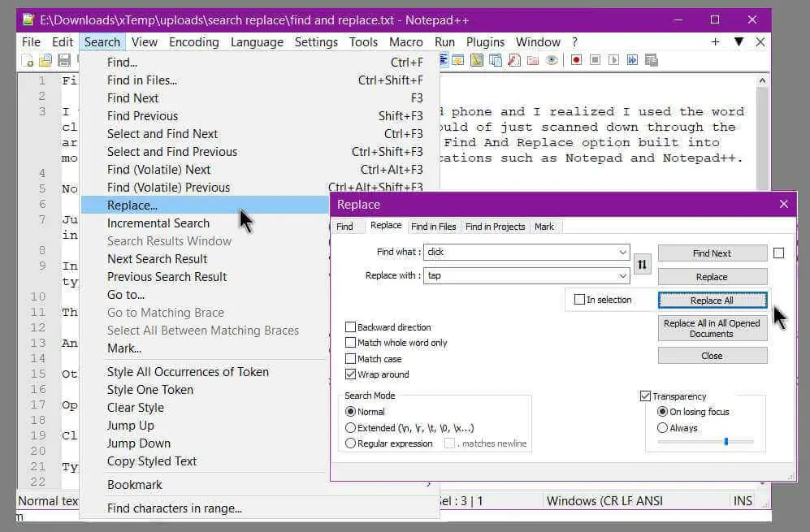810x532 pixels.
Task: Open the Encoding menu
Action: [193, 42]
